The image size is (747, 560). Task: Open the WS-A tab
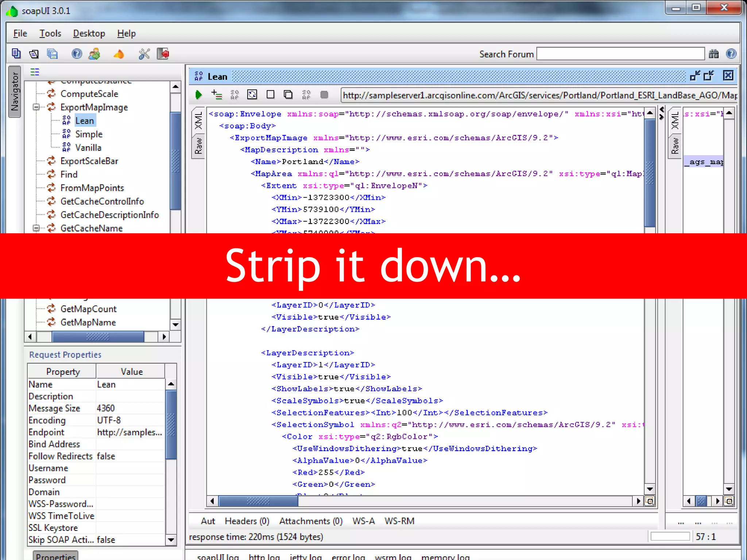pyautogui.click(x=364, y=521)
